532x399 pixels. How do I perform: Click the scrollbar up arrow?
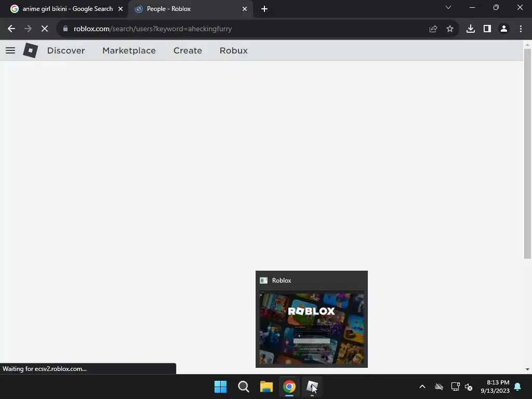click(x=527, y=45)
